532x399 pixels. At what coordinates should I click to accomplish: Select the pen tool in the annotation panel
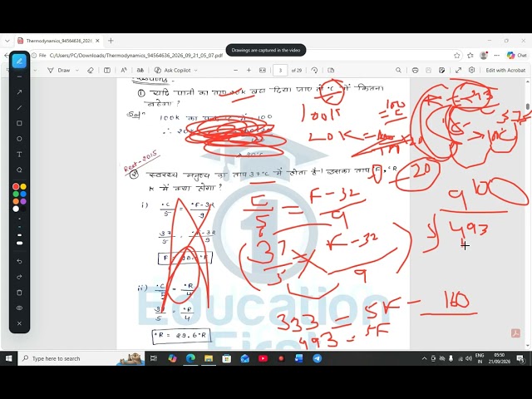tap(19, 61)
